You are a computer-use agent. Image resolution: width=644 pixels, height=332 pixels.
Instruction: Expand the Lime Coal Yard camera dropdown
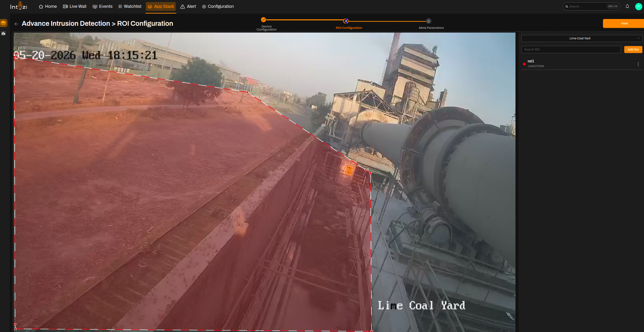click(x=582, y=38)
